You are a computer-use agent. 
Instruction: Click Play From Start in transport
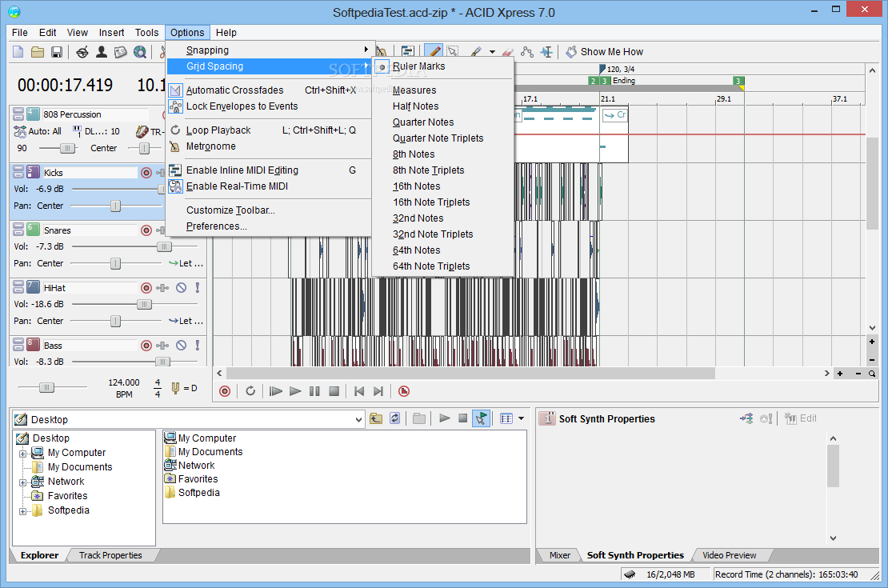point(276,391)
